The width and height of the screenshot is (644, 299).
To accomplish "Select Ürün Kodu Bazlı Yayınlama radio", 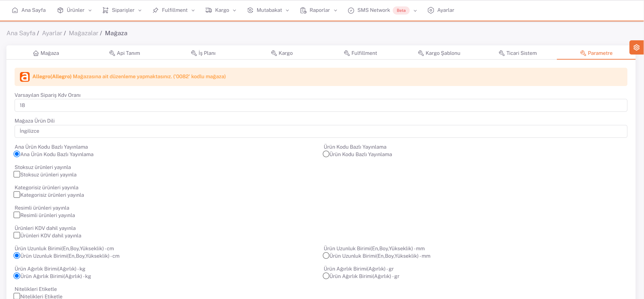I will tap(326, 154).
